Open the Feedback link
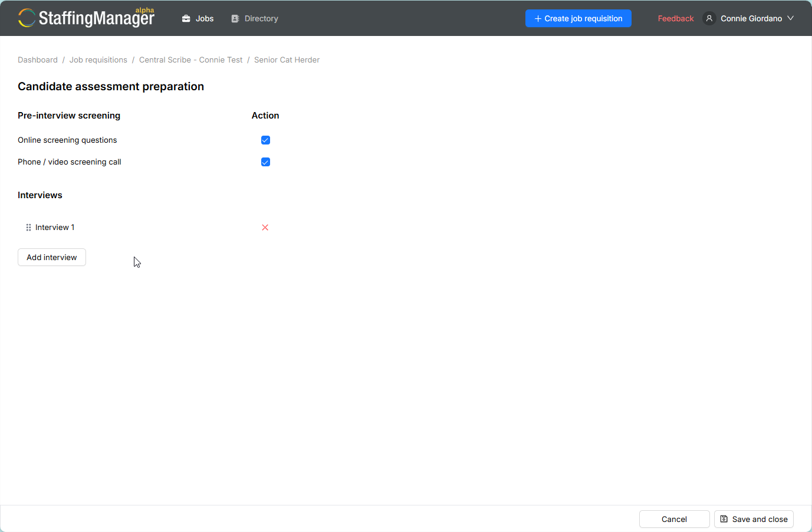This screenshot has width=812, height=532. (676, 18)
